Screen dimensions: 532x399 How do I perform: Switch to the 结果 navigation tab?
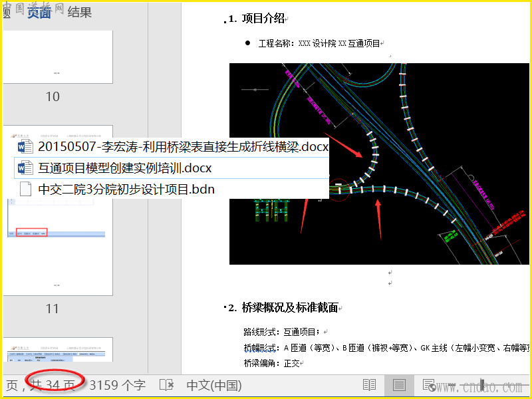(79, 13)
